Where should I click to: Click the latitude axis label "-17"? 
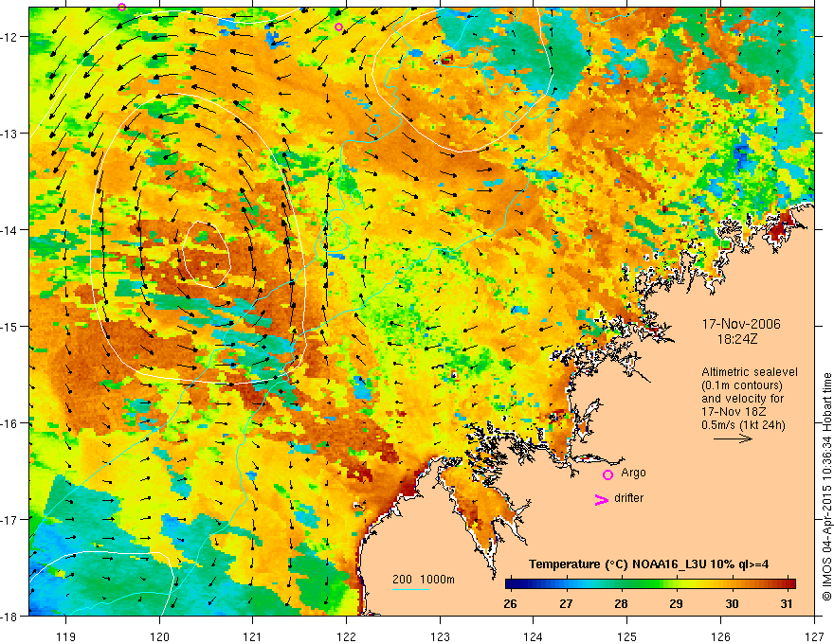9,520
